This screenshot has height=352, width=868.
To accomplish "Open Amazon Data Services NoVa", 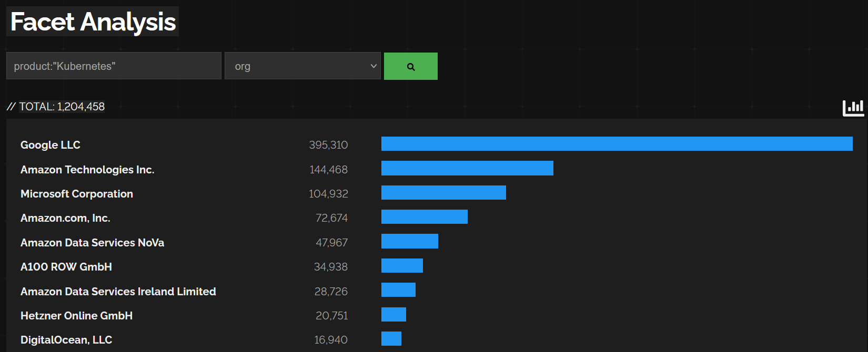I will (x=92, y=243).
